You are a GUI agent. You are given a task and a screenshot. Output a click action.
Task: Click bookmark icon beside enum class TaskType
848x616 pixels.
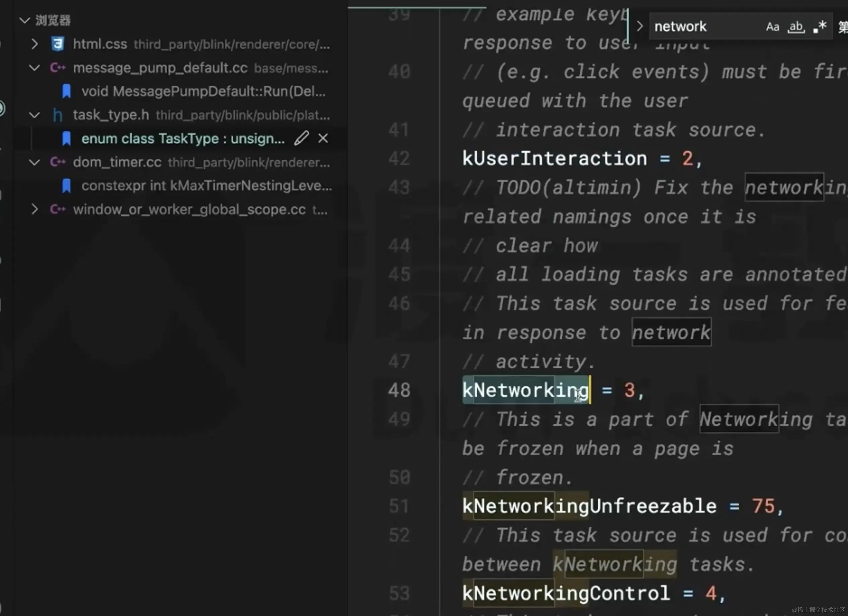point(67,138)
